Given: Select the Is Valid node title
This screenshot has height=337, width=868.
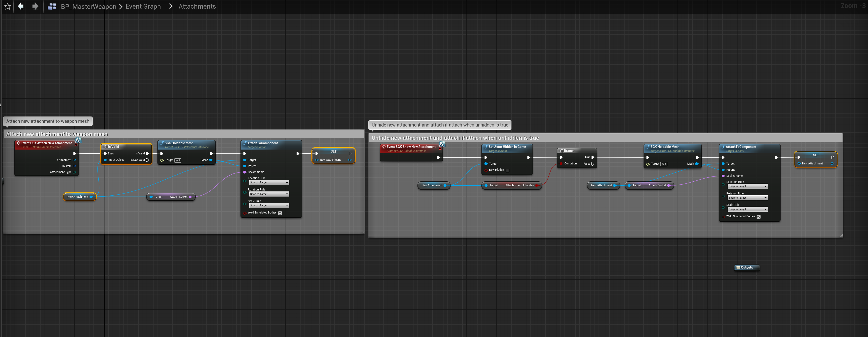Looking at the screenshot, I should click(114, 147).
